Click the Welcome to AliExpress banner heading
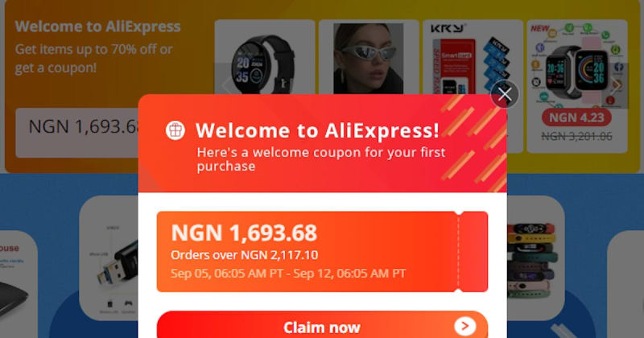The image size is (644, 338). point(97,27)
